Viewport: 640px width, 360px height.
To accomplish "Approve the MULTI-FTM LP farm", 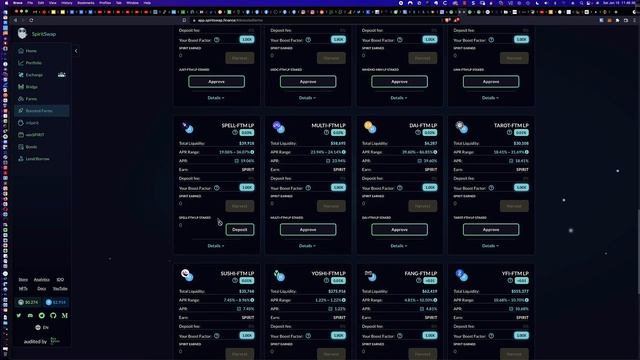I will 308,229.
